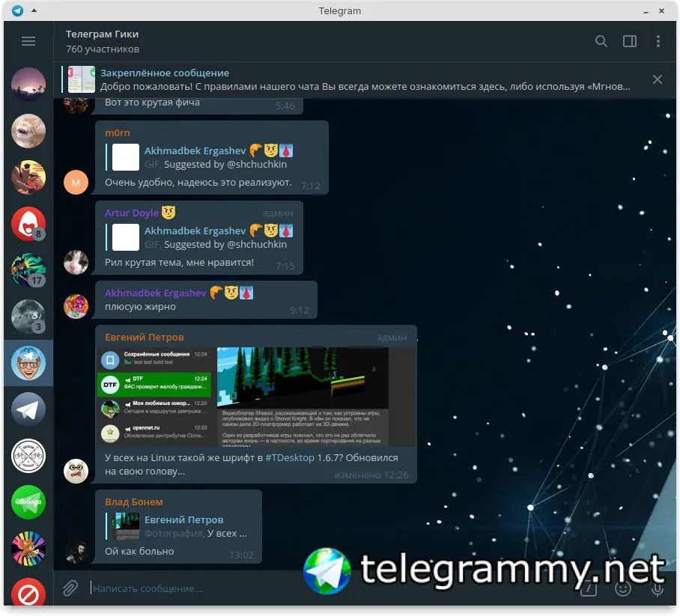Screen dimensions: 680x616
Task: Open the green Свобода chat in sidebar
Action: [28, 502]
